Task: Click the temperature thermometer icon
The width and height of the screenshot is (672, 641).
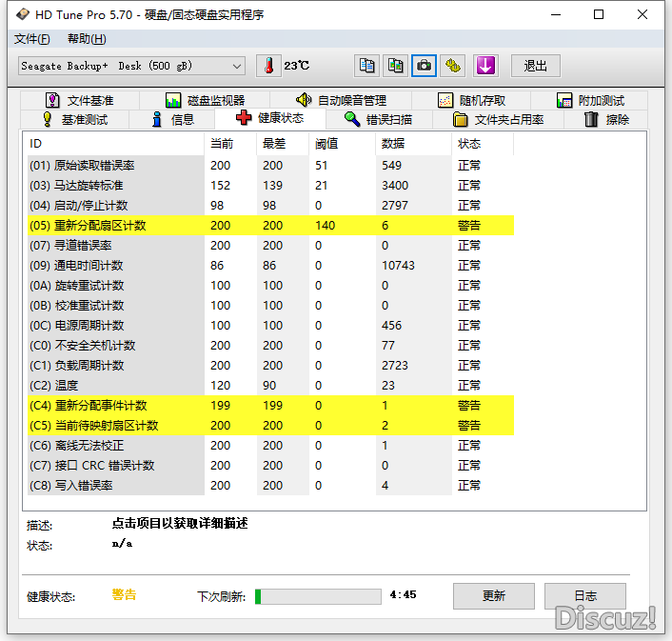Action: point(269,66)
